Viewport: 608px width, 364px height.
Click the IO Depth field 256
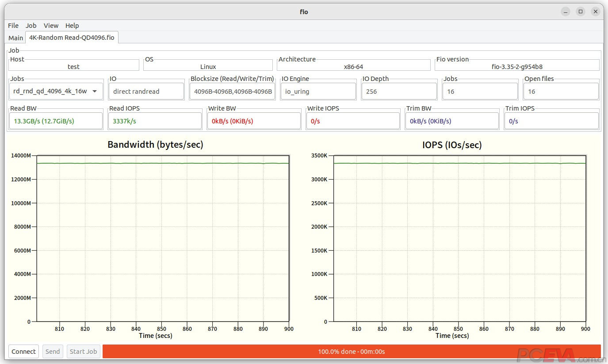(399, 92)
